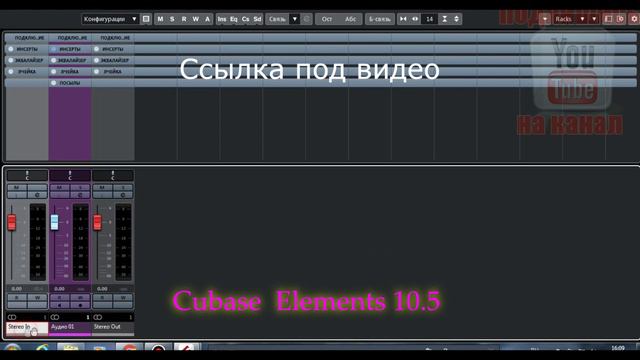Select the routing rack tab of Stereo Out
The image size is (640, 360).
[113, 38]
